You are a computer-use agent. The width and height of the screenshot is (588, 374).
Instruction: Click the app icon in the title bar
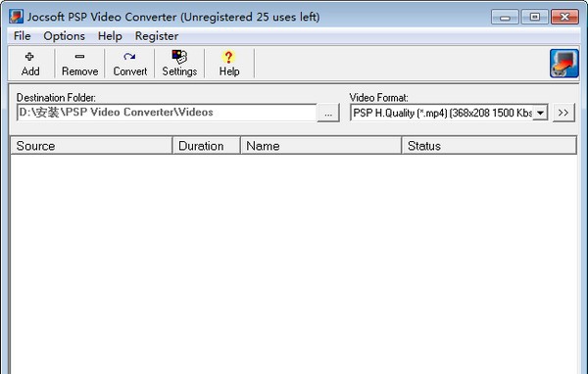click(16, 17)
